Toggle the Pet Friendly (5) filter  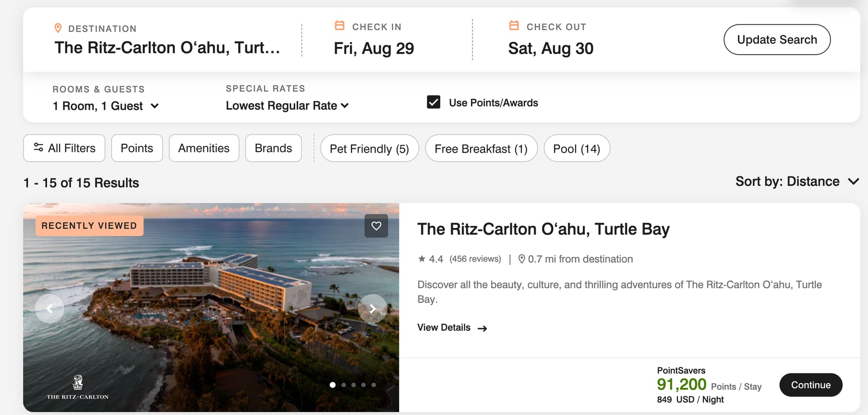369,149
